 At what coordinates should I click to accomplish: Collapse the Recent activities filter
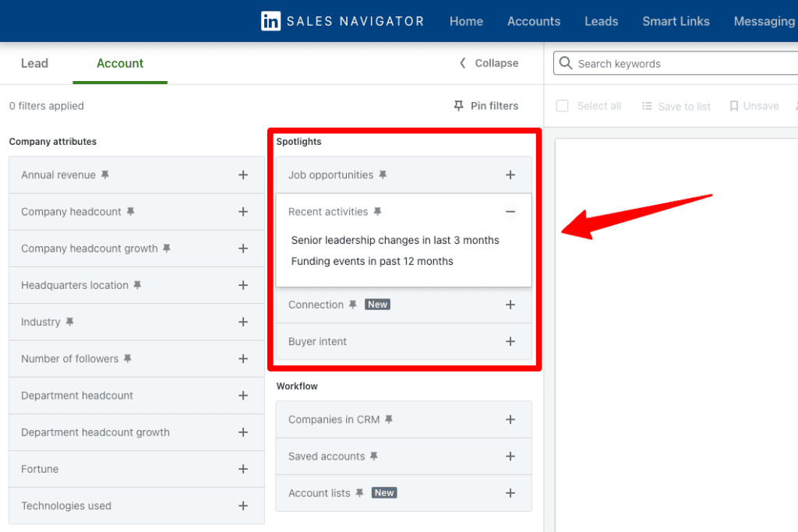510,211
